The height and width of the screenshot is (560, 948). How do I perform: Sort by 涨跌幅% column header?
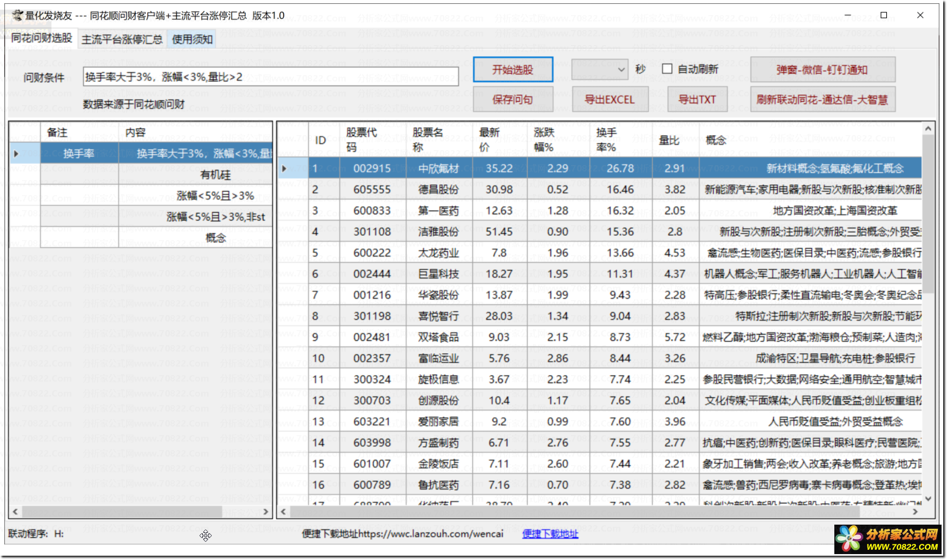pyautogui.click(x=558, y=140)
